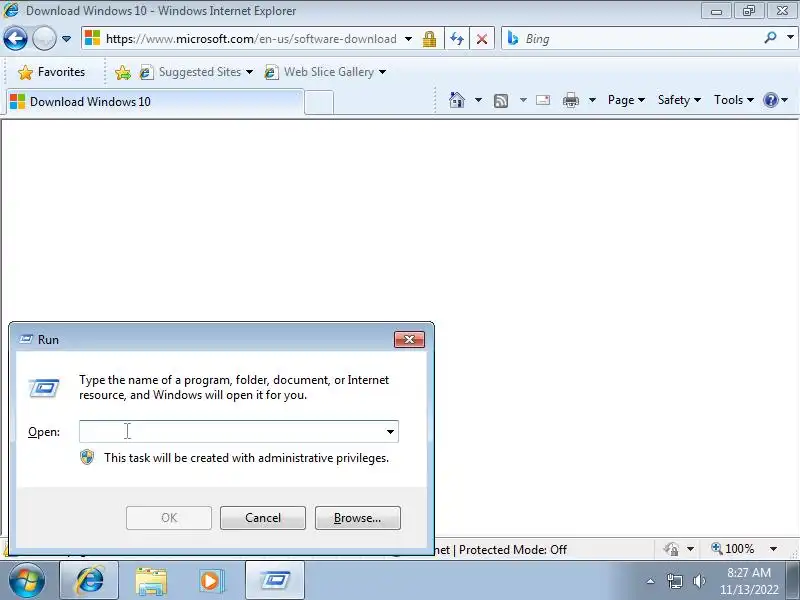
Task: Click the Protected Mode: Off status text
Action: (513, 549)
